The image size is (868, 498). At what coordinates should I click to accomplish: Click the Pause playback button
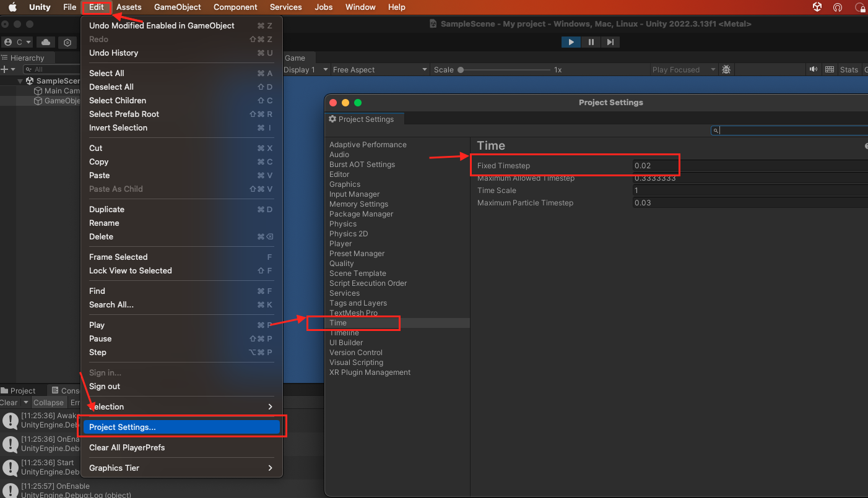[591, 42]
